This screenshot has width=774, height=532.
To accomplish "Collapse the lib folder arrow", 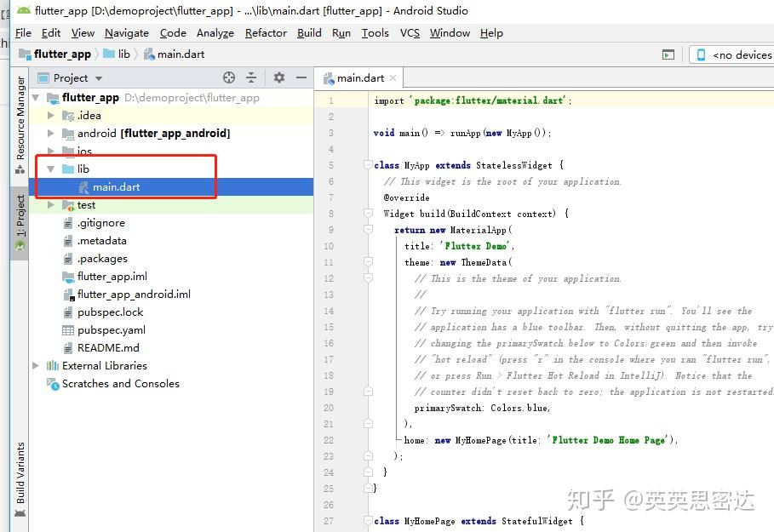I will coord(50,169).
